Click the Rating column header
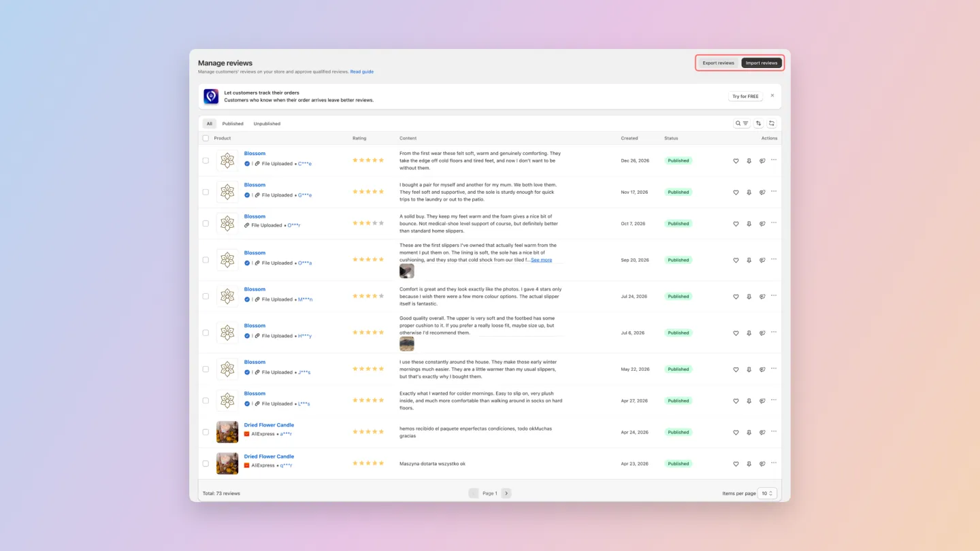Screen dimensions: 980x551 click(359, 138)
